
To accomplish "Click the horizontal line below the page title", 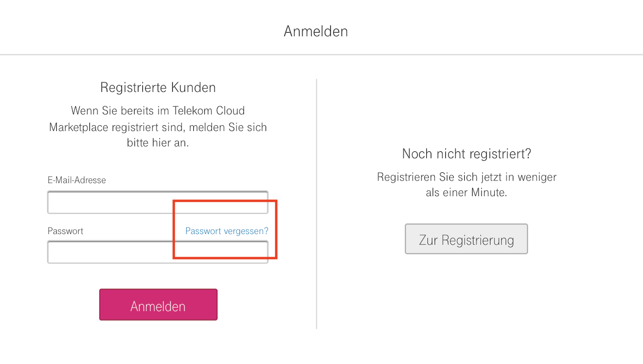I will pos(321,54).
